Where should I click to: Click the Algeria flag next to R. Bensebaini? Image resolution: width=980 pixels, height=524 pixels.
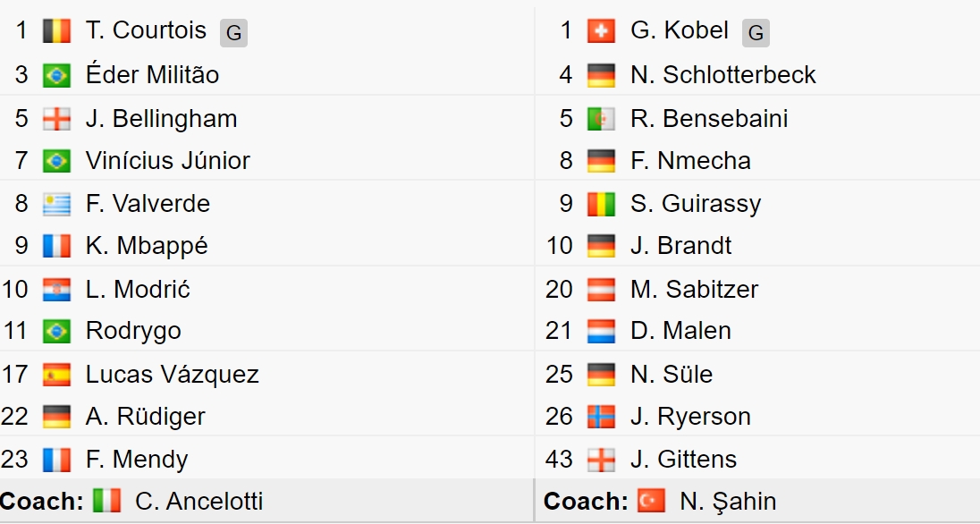click(x=601, y=119)
